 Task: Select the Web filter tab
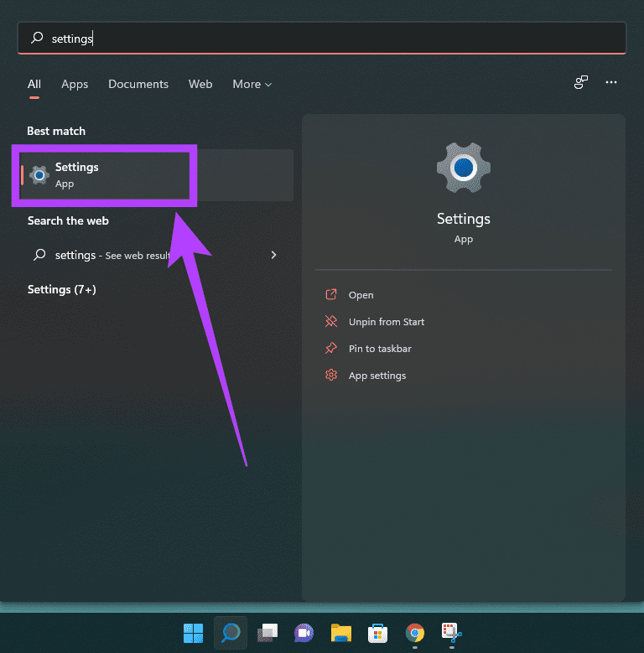pyautogui.click(x=200, y=84)
